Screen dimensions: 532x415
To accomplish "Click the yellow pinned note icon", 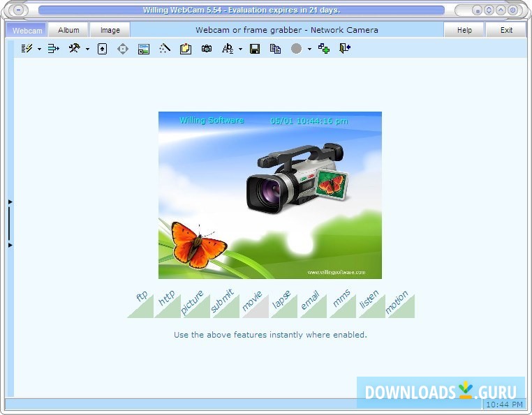I will (186, 49).
